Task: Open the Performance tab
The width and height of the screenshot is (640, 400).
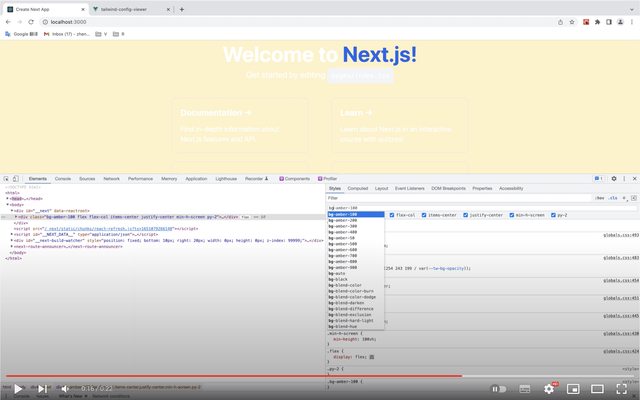Action: (140, 179)
